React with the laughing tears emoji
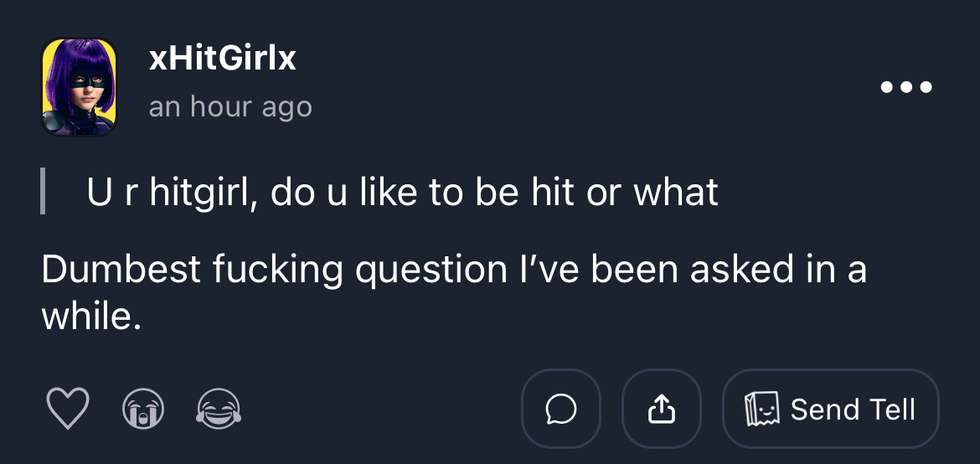 tap(219, 409)
